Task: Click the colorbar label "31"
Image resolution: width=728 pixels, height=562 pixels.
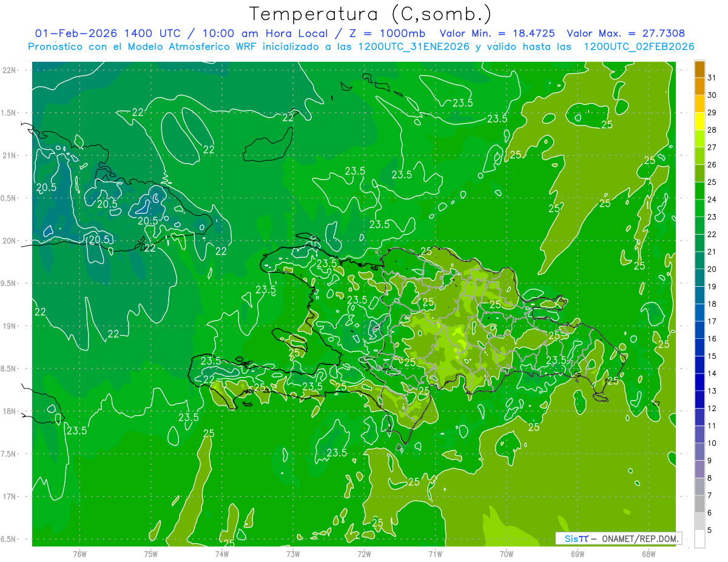Action: pos(712,78)
